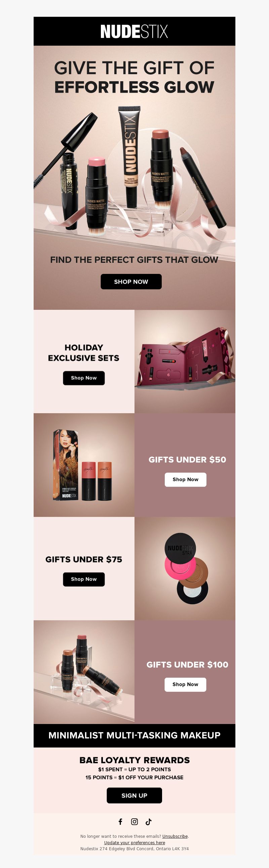Open the TikTok social icon
Image resolution: width=269 pixels, height=868 pixels.
(x=149, y=821)
